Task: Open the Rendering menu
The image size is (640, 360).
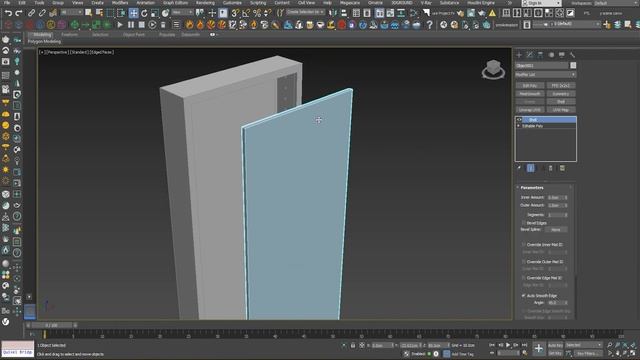Action: pyautogui.click(x=205, y=3)
